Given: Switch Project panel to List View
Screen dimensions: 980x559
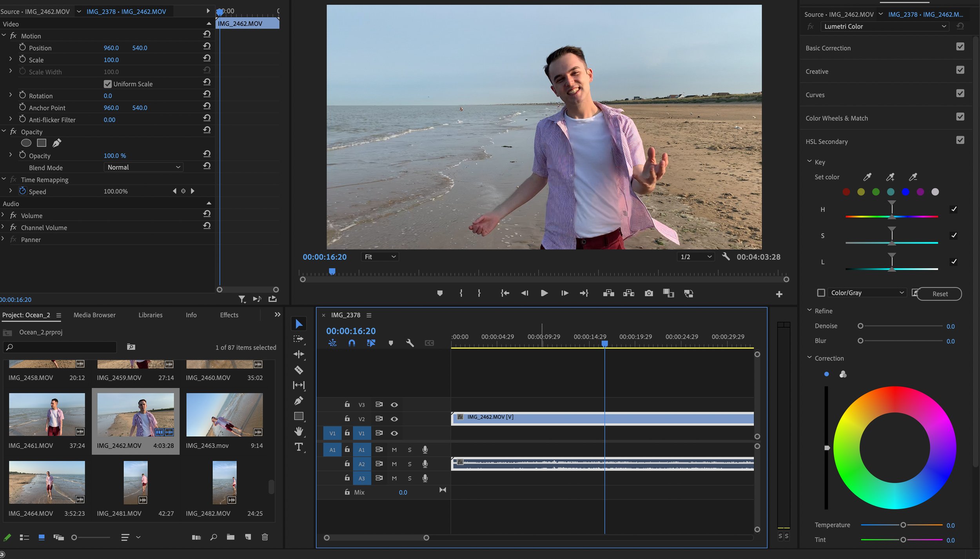Looking at the screenshot, I should click(24, 537).
